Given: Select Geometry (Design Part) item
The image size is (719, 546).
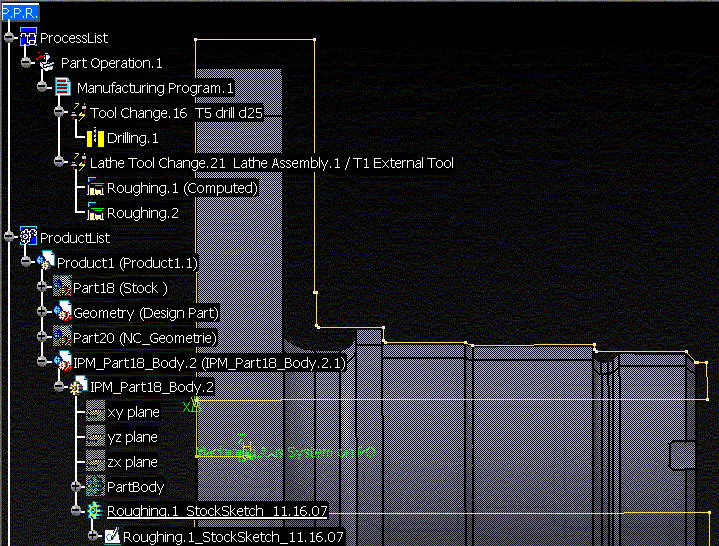Looking at the screenshot, I should point(145,313).
